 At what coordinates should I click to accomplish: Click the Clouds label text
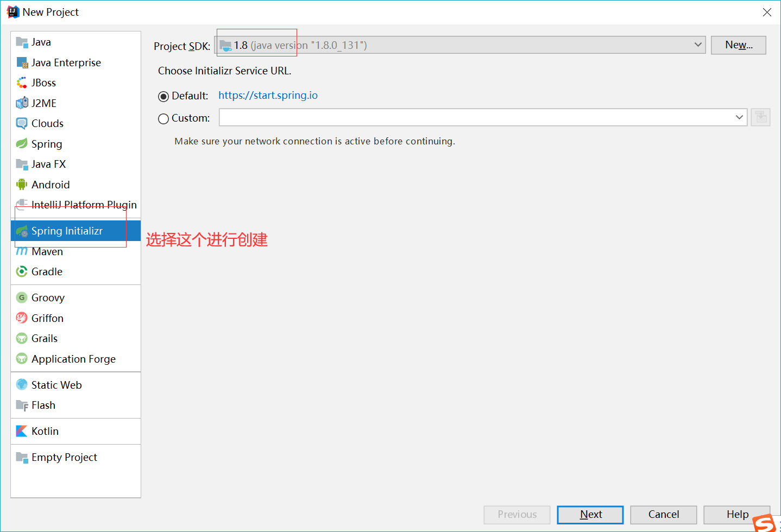tap(47, 123)
